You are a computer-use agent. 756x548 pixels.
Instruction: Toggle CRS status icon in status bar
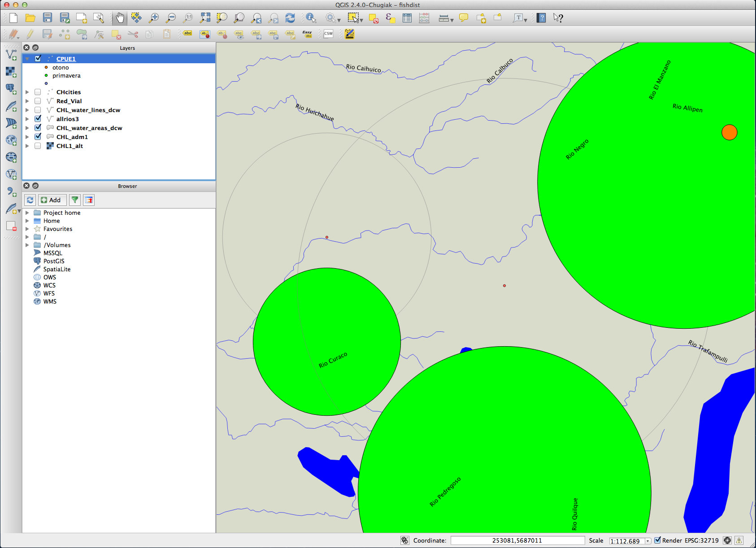click(727, 540)
